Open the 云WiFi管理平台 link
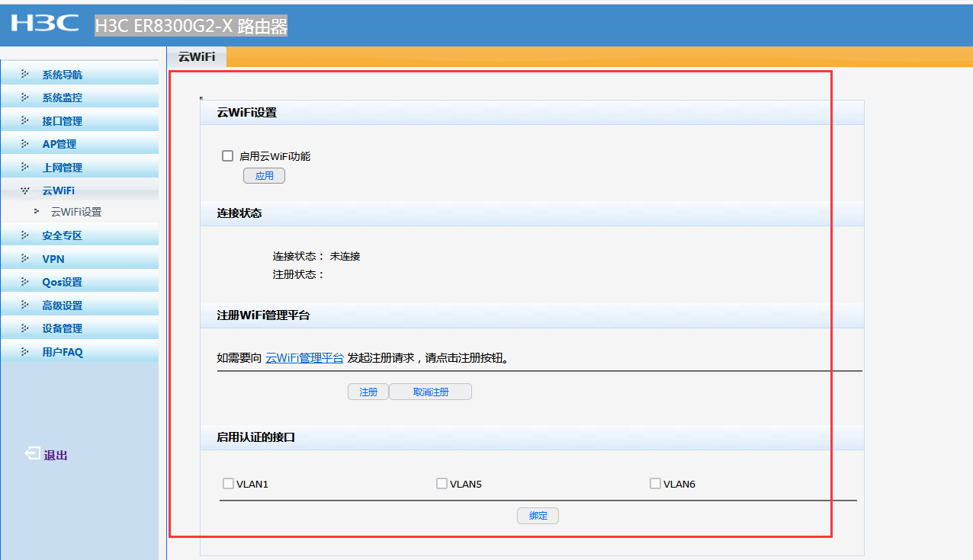 point(304,357)
